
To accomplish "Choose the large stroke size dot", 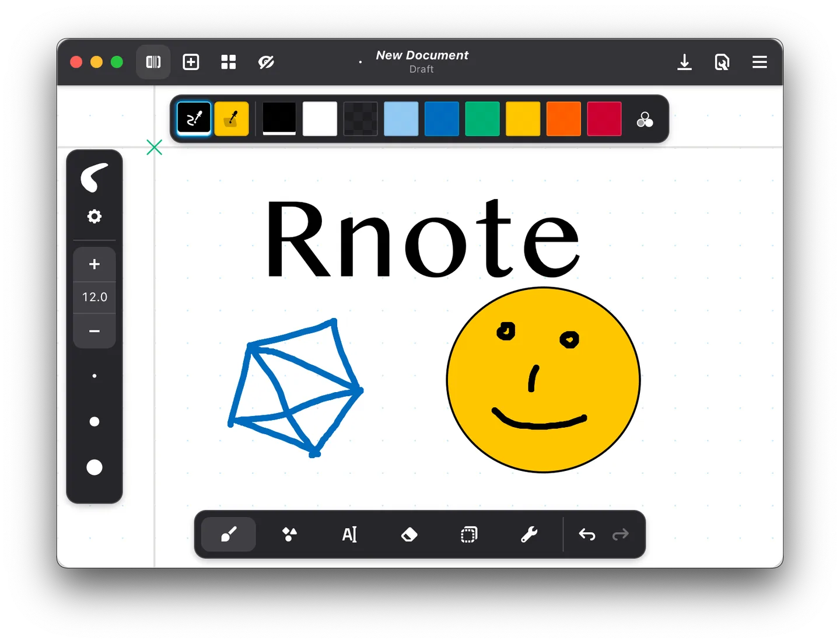I will pyautogui.click(x=94, y=467).
